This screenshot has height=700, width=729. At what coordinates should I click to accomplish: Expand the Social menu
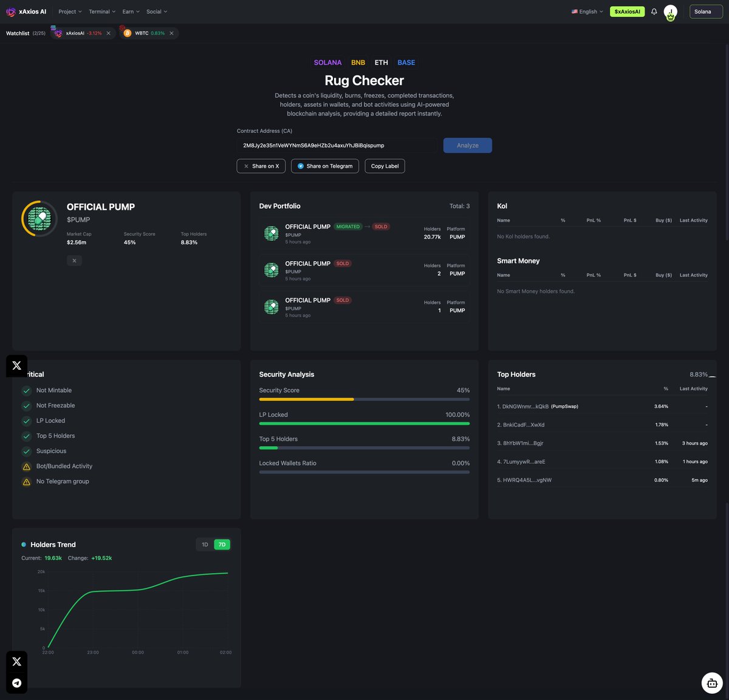click(157, 12)
